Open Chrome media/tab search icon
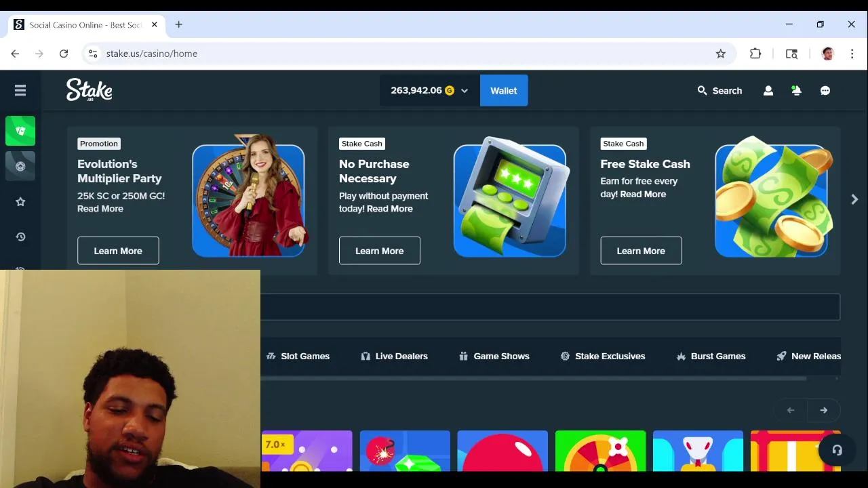 (x=791, y=54)
